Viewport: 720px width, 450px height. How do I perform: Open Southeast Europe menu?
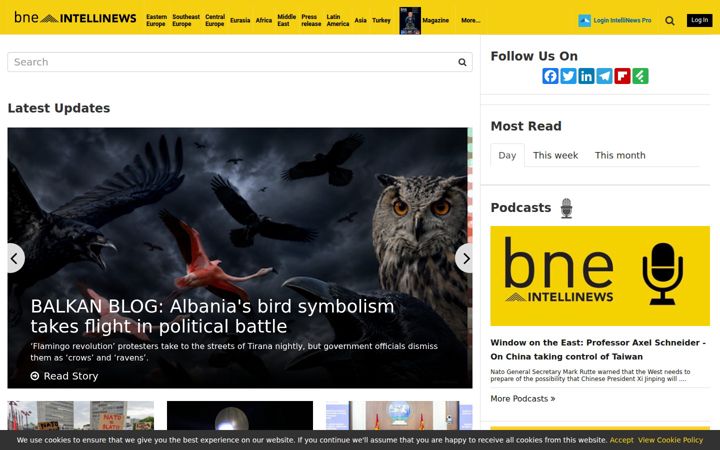tap(186, 20)
